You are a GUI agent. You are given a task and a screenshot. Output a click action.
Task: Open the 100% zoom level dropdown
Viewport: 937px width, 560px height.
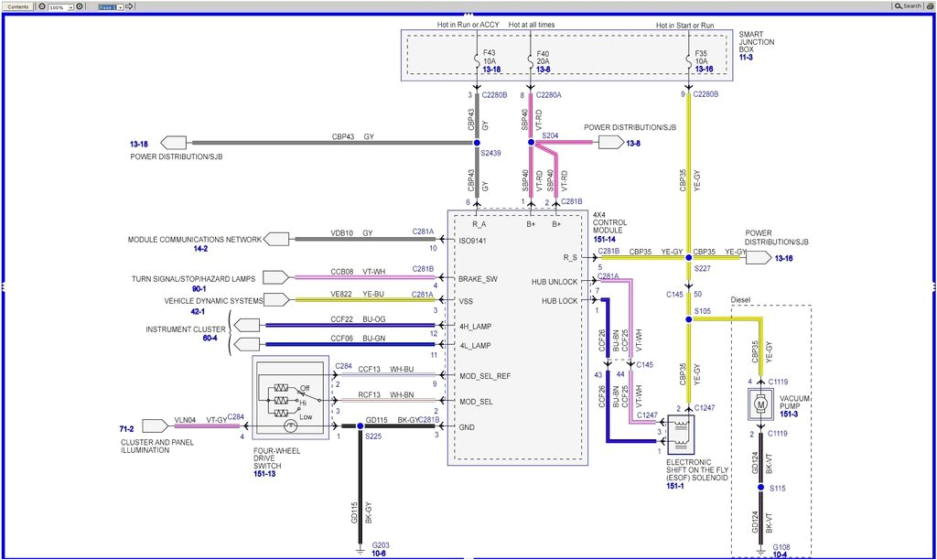pyautogui.click(x=70, y=7)
